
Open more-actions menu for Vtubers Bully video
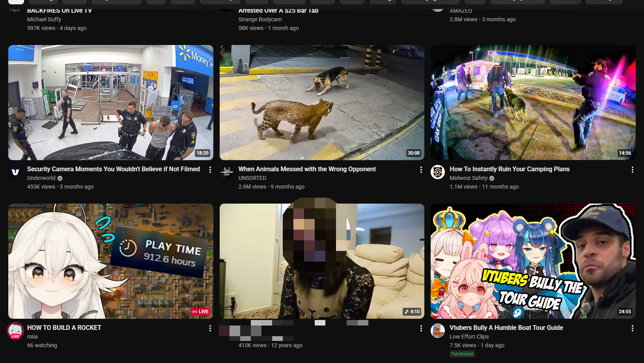click(633, 328)
